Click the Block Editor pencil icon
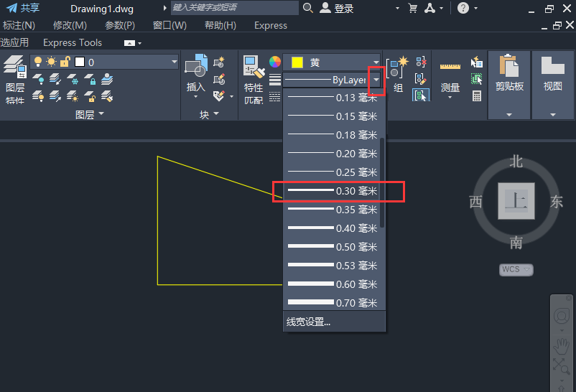The width and height of the screenshot is (576, 392). point(219,79)
